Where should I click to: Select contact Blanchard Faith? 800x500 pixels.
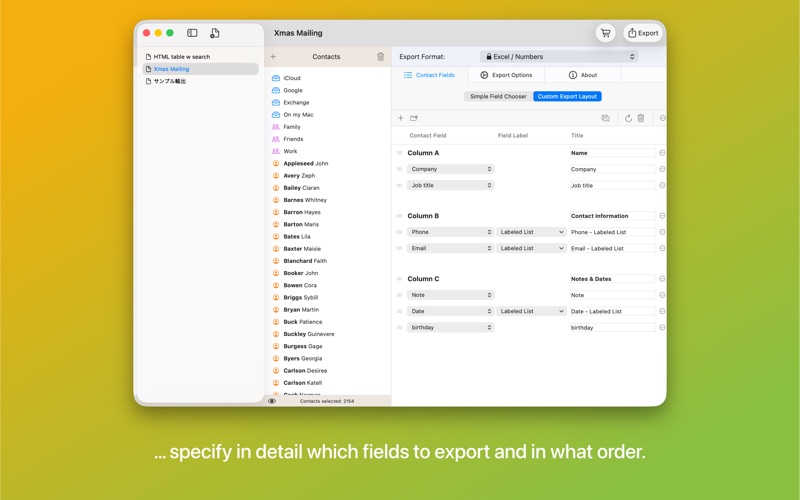(x=305, y=261)
